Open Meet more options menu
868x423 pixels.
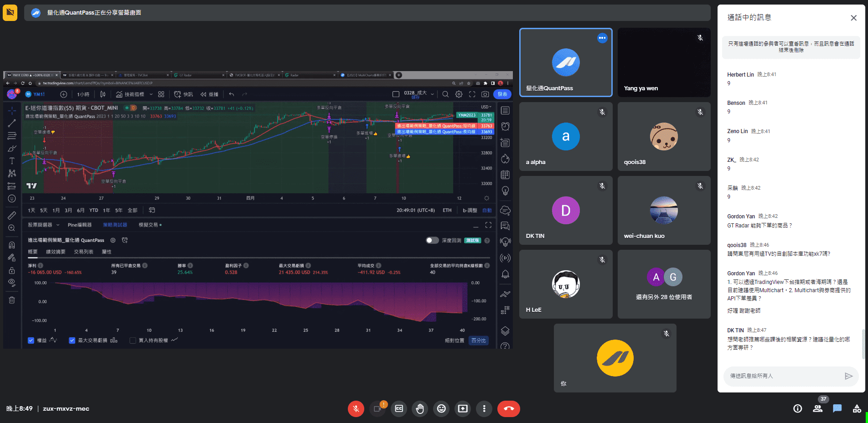coord(484,408)
